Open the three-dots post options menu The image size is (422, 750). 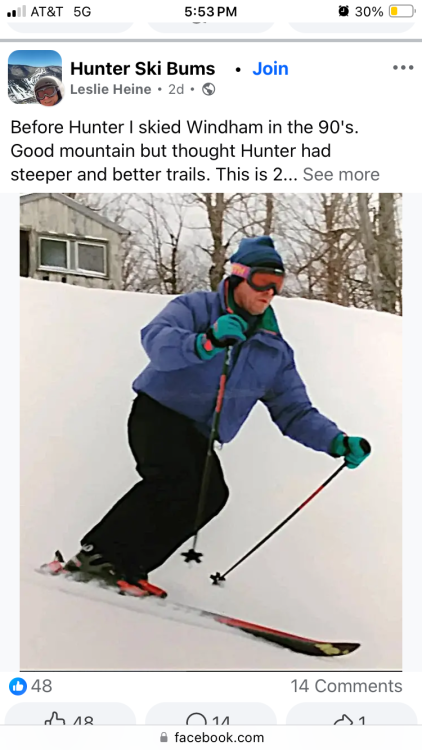(403, 67)
